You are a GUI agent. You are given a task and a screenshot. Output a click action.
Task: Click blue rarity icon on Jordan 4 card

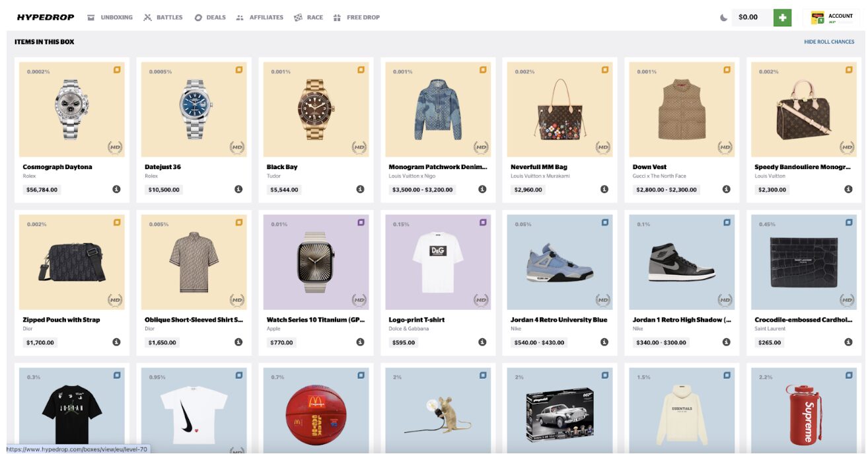coord(605,222)
